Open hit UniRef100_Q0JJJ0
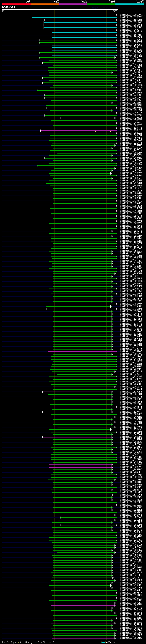 click(x=131, y=48)
